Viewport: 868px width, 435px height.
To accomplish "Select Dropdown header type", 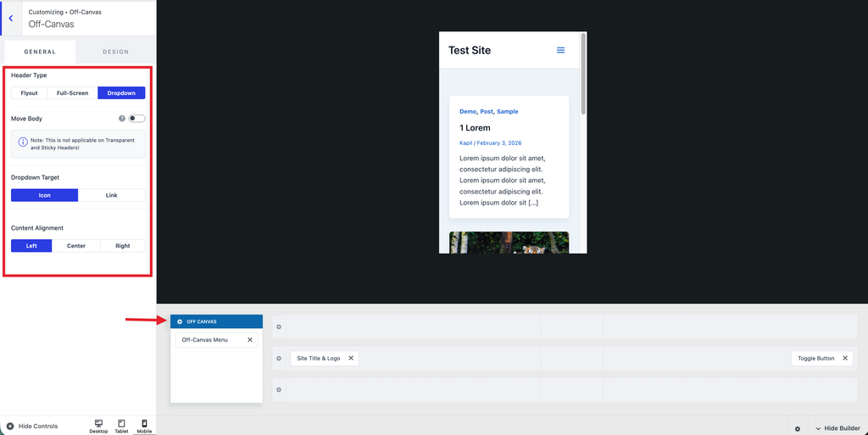I will 121,93.
